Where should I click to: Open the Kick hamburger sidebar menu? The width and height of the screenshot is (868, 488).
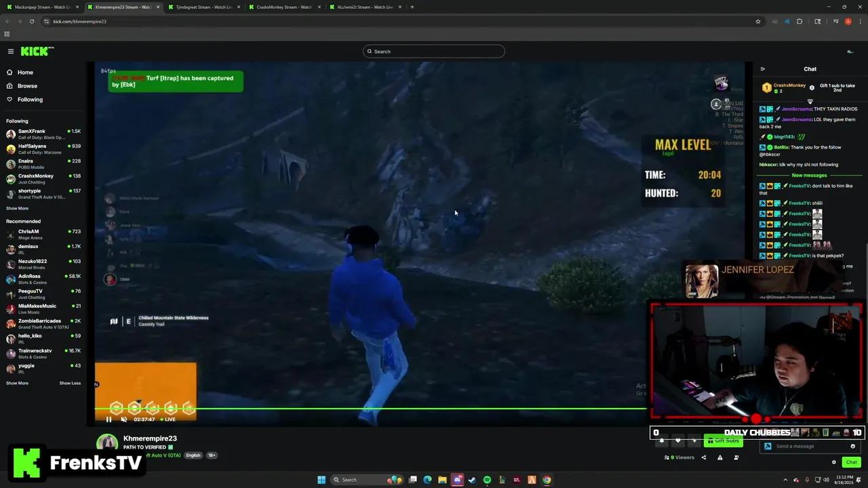(x=11, y=52)
